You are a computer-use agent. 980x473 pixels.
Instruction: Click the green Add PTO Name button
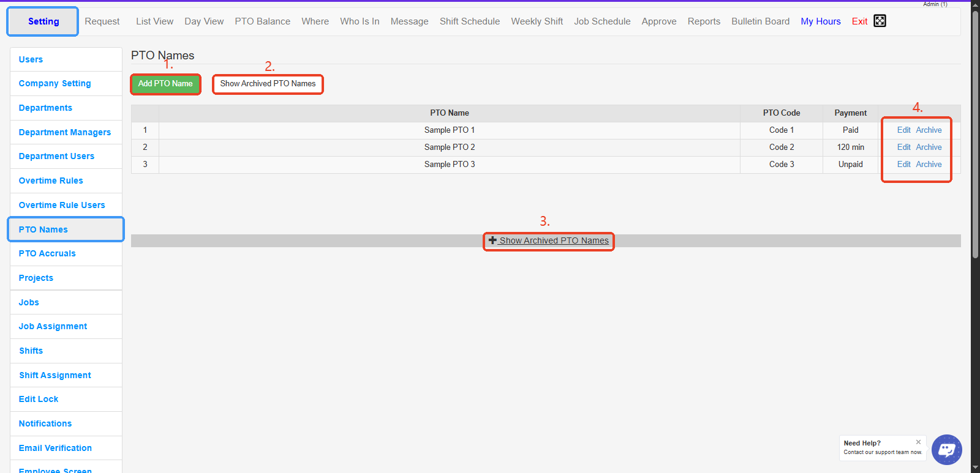click(x=165, y=84)
